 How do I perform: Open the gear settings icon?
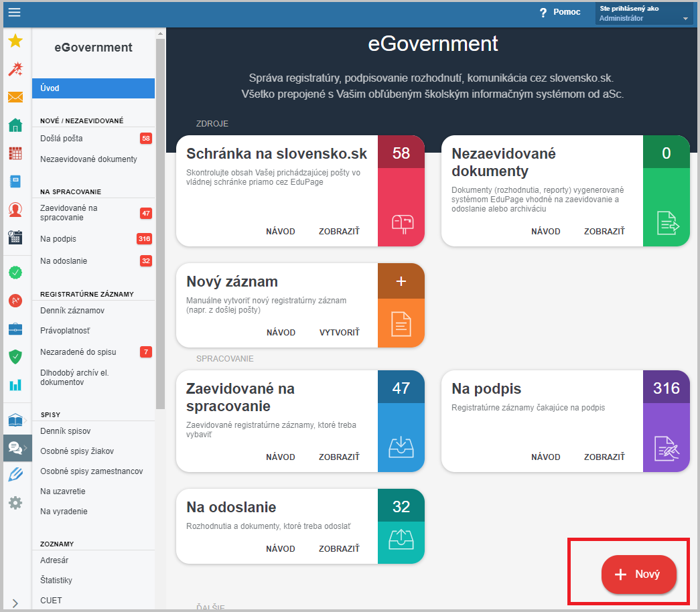(x=15, y=503)
